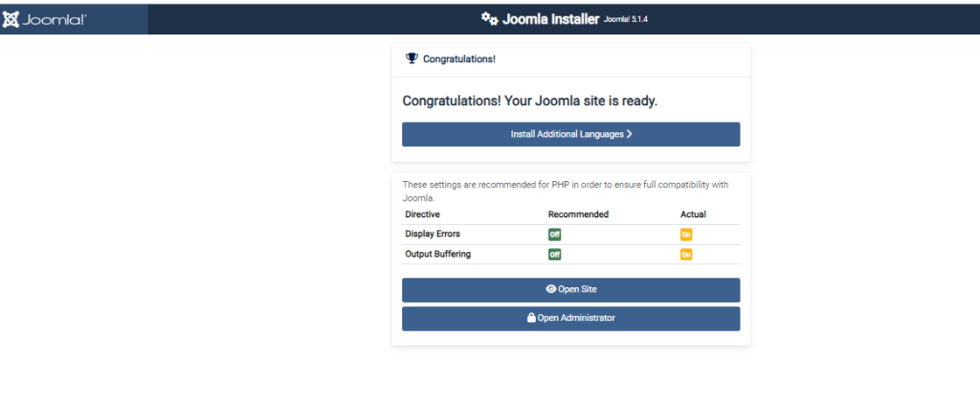Screen dimensions: 980x406
Task: Click the Recommended column header
Action: click(578, 214)
